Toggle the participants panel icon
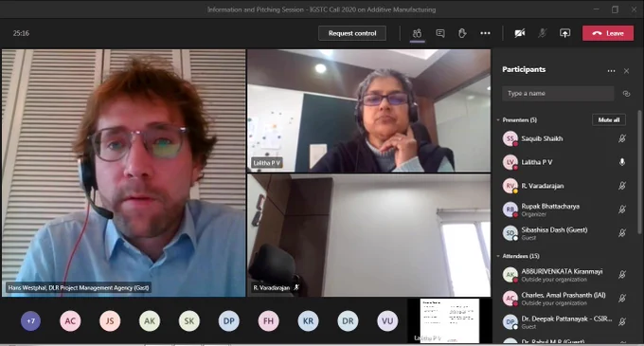The width and height of the screenshot is (644, 346). 417,33
